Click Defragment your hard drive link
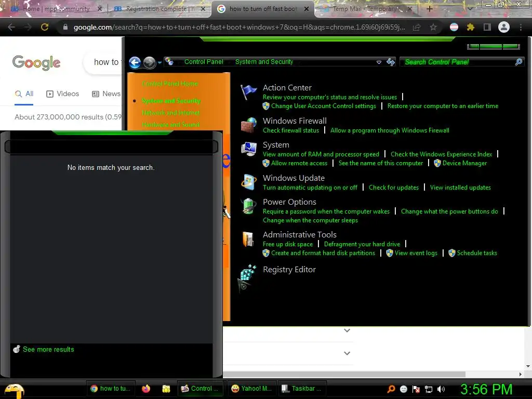The width and height of the screenshot is (532, 399). (x=362, y=244)
